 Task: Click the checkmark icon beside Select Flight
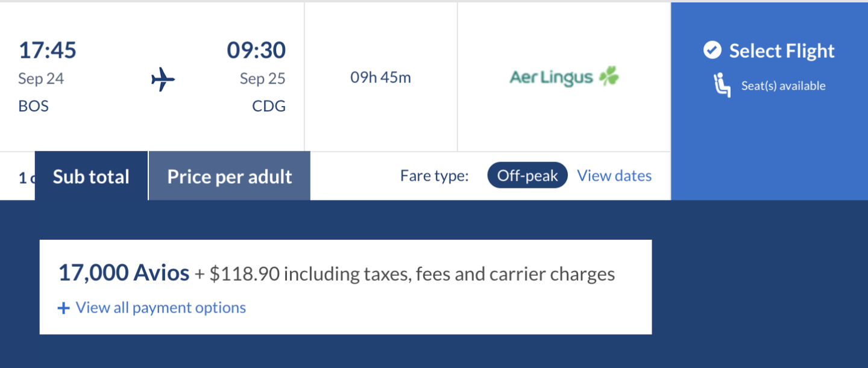712,51
